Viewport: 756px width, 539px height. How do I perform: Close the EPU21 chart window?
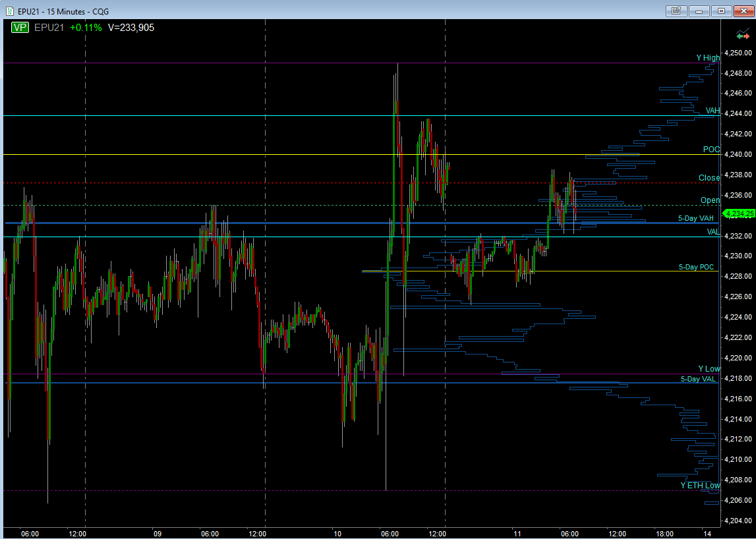[x=744, y=11]
